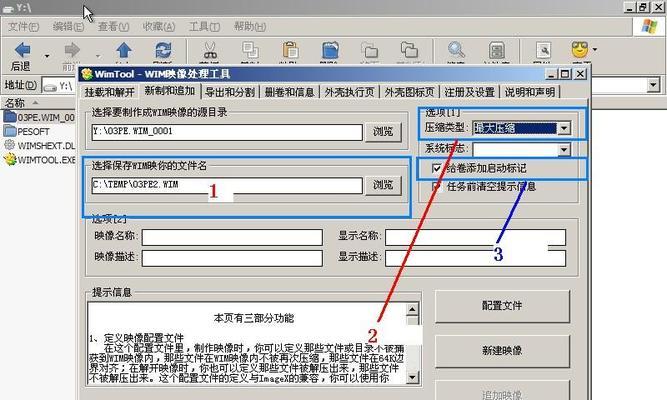Switch to 说明和声明 tab
This screenshot has width=667, height=400.
coord(530,92)
